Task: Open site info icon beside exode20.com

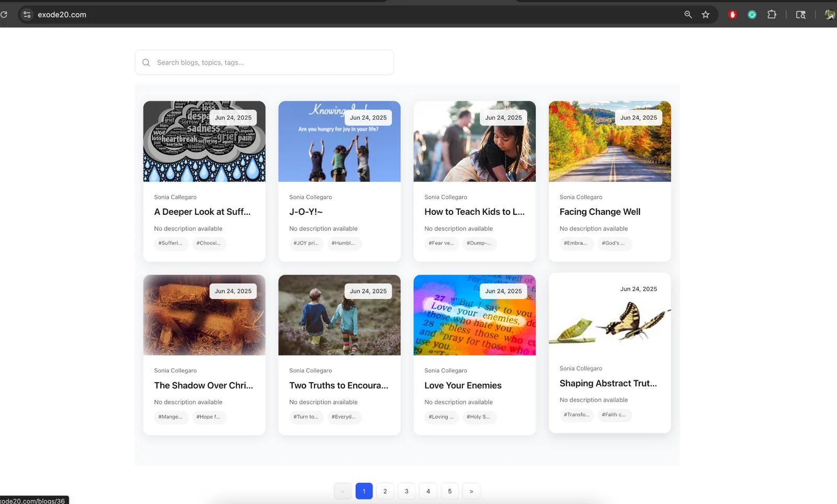Action: point(27,15)
